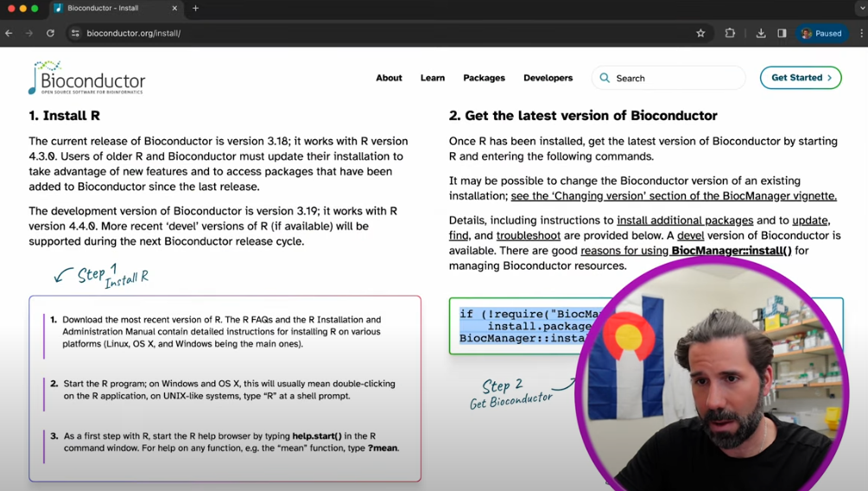Click the macOS green fullscreen window button

(x=35, y=9)
